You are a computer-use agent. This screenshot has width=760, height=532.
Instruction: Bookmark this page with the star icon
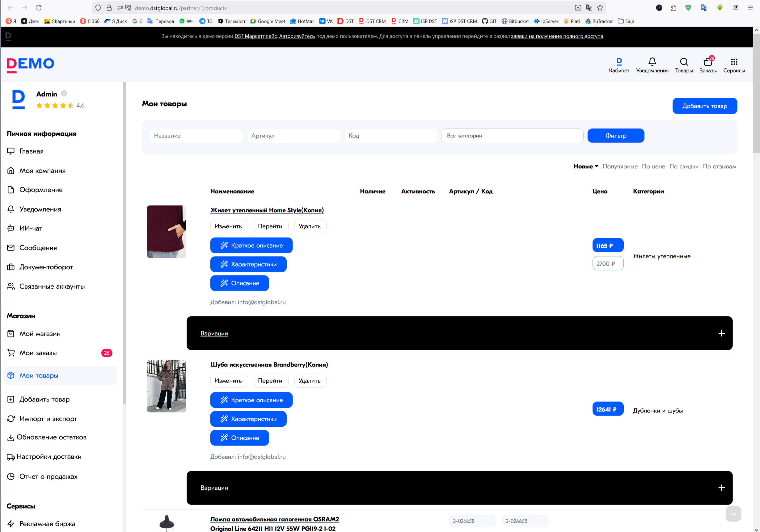point(600,8)
